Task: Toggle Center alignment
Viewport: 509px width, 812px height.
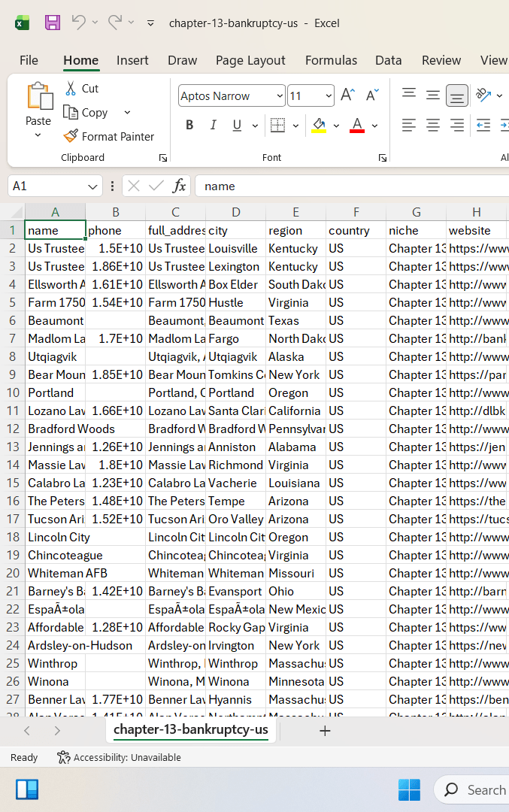Action: (433, 125)
